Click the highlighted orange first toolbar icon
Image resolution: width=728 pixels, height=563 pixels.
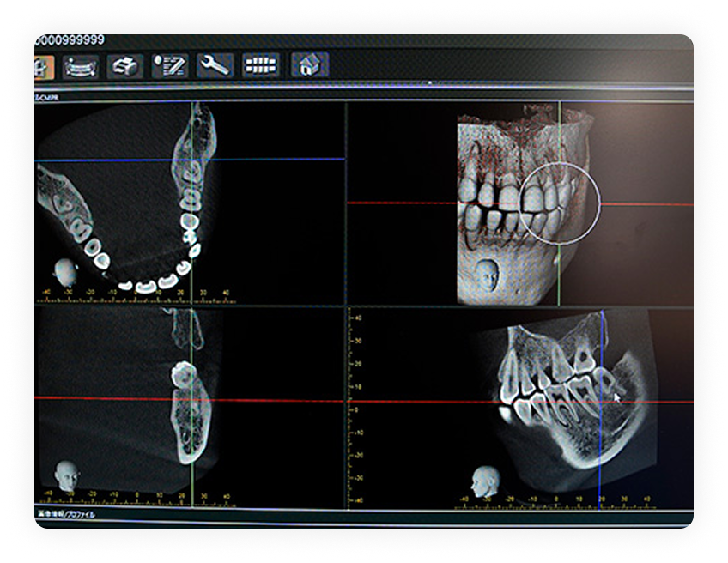point(43,66)
